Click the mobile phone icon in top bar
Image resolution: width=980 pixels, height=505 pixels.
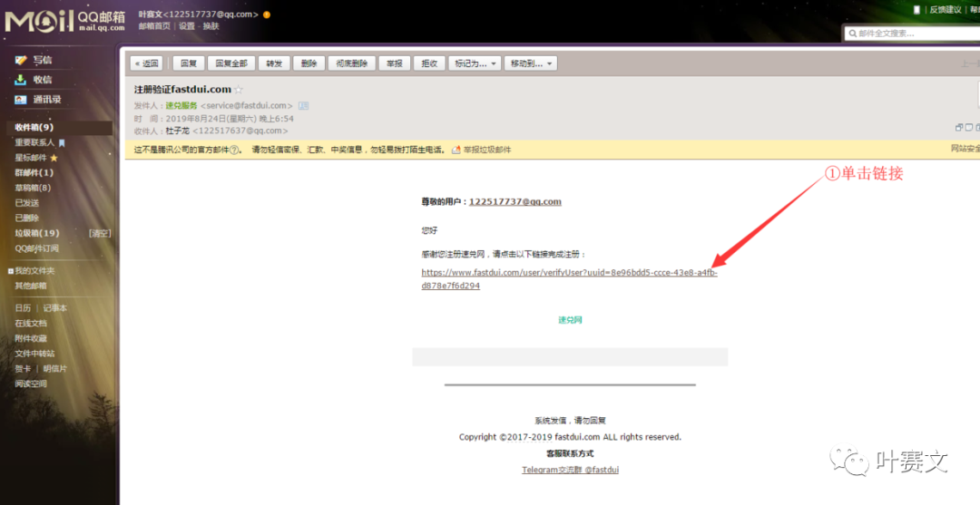tap(916, 9)
